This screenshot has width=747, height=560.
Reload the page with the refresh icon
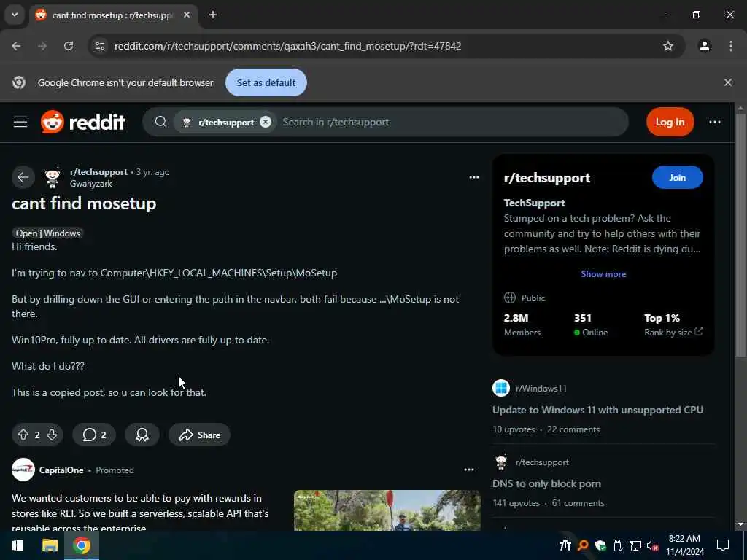[69, 46]
